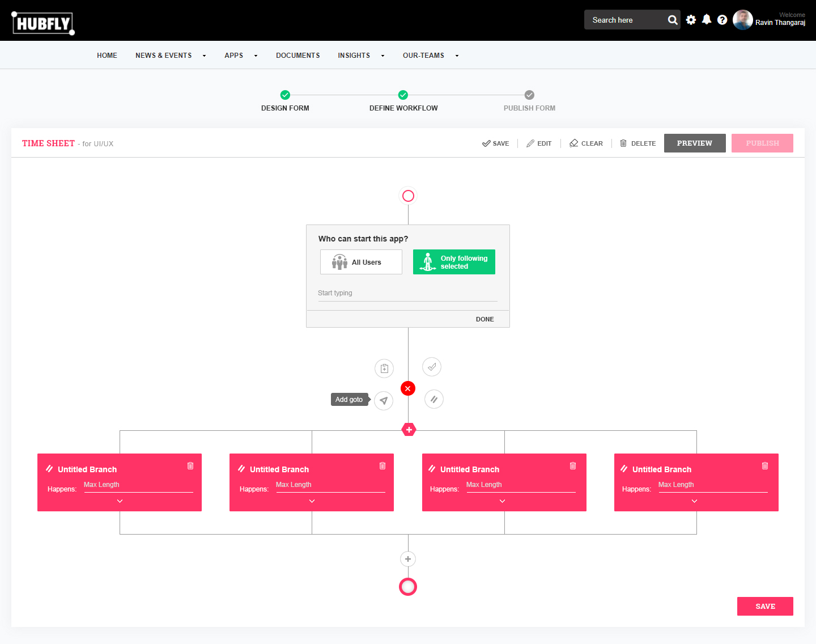Open help question mark icon
This screenshot has height=644, width=816.
click(722, 20)
